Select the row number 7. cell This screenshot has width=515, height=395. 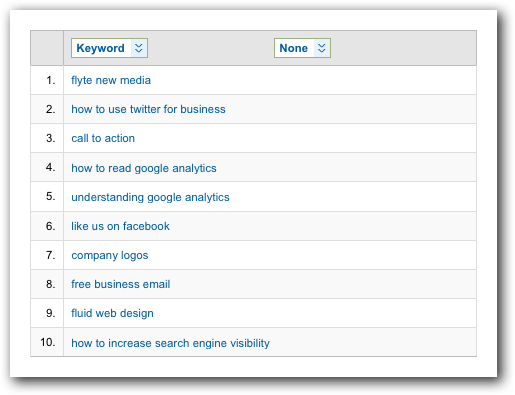tap(47, 255)
